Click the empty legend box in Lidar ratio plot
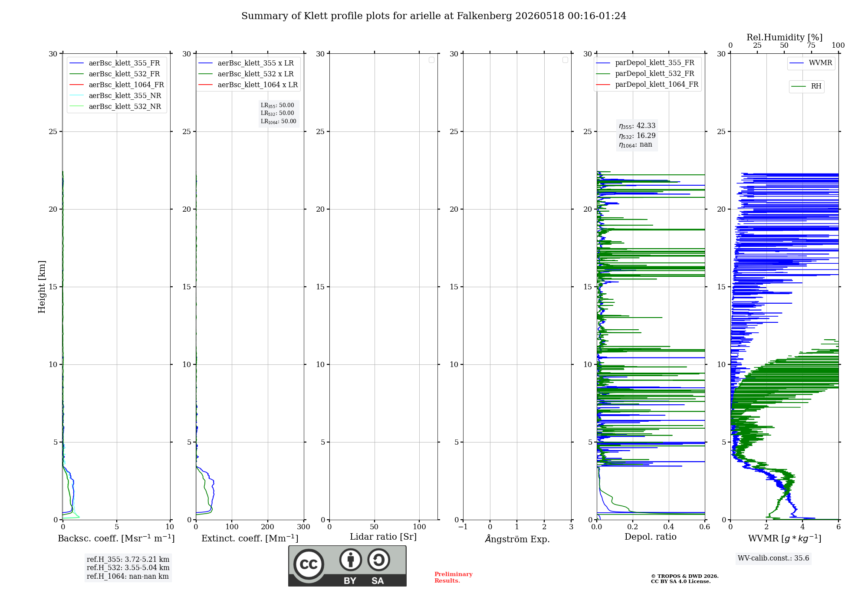 [431, 60]
